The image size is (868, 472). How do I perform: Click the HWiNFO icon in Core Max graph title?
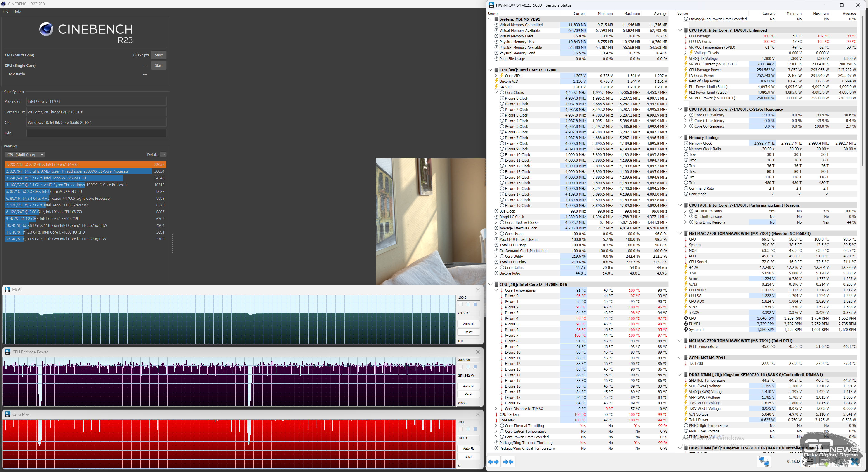coord(8,414)
